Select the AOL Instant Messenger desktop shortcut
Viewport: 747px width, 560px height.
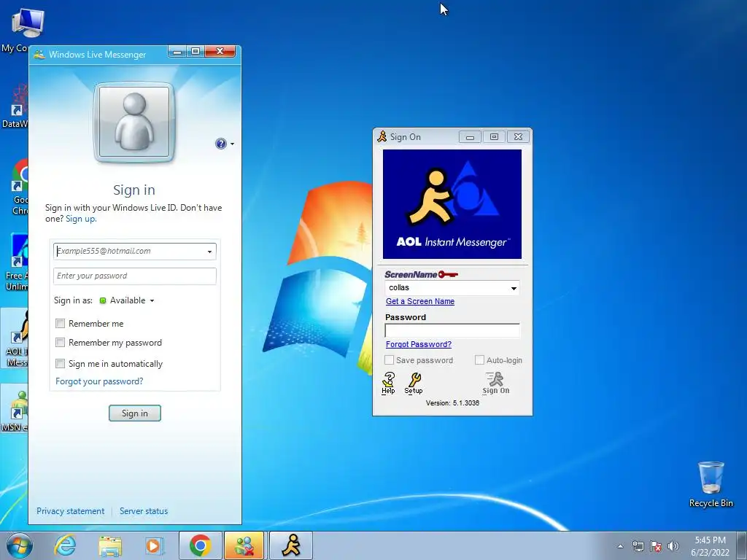click(x=15, y=338)
